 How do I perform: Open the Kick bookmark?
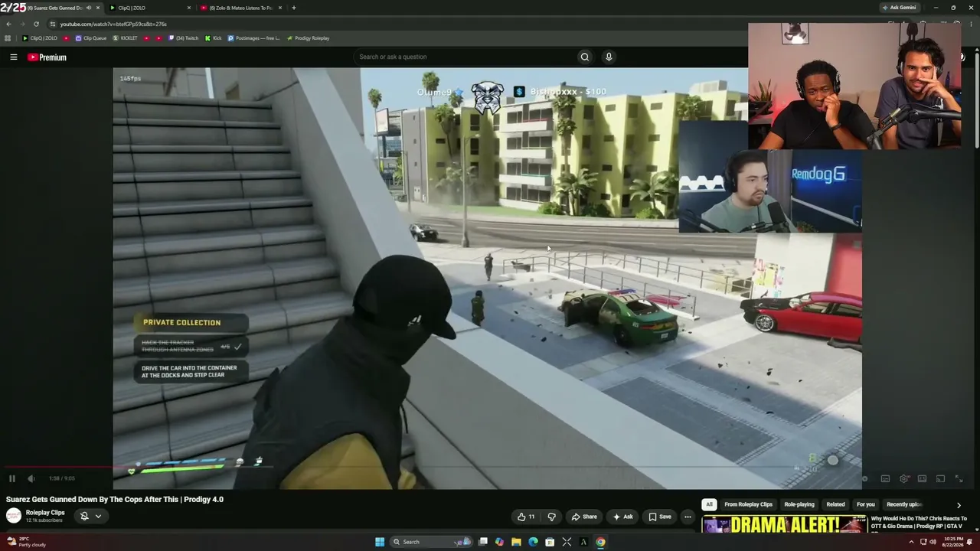coord(213,38)
